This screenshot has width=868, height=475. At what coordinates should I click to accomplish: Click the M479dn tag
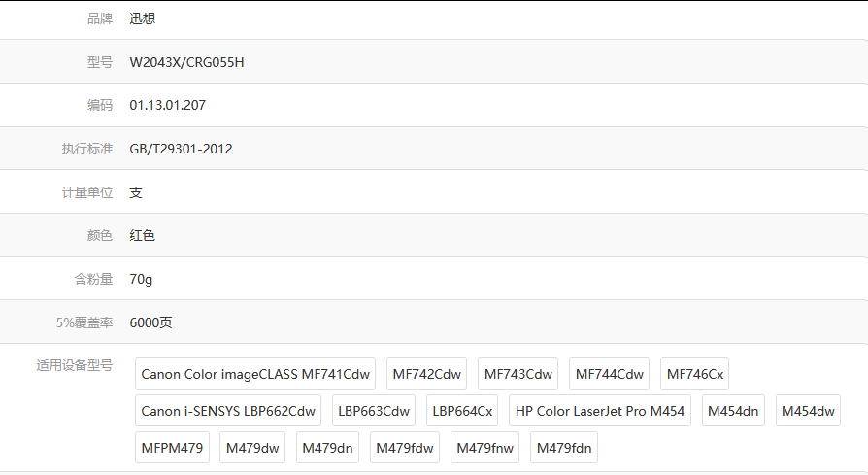coord(327,448)
